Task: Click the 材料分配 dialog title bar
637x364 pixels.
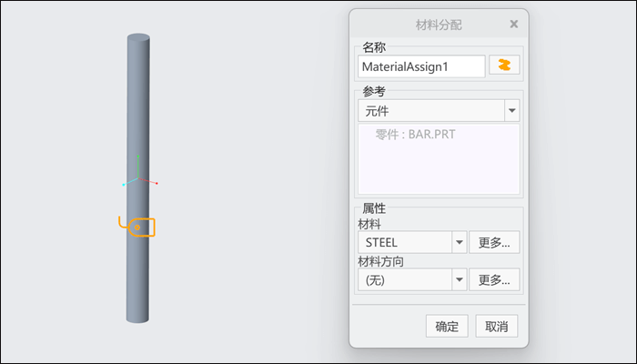Action: 439,25
